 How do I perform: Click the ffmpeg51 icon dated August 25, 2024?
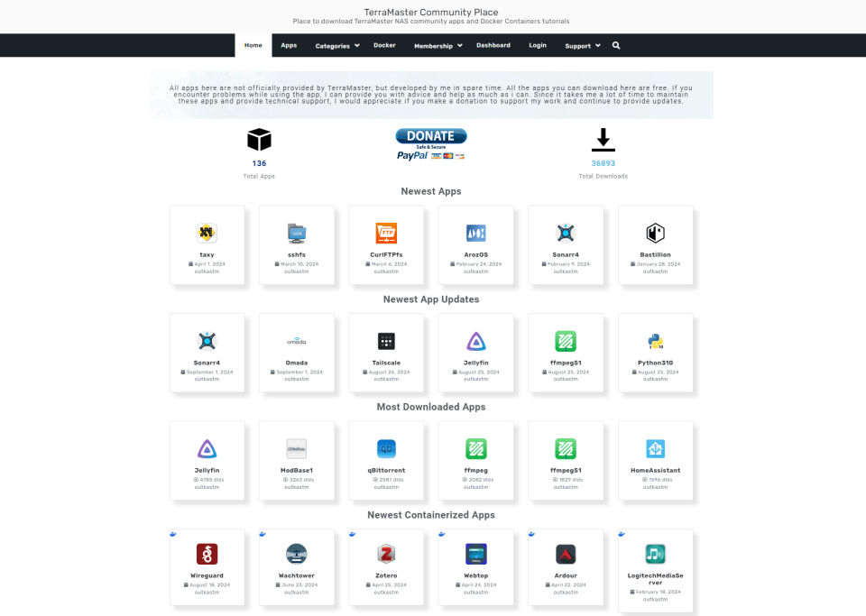point(566,341)
